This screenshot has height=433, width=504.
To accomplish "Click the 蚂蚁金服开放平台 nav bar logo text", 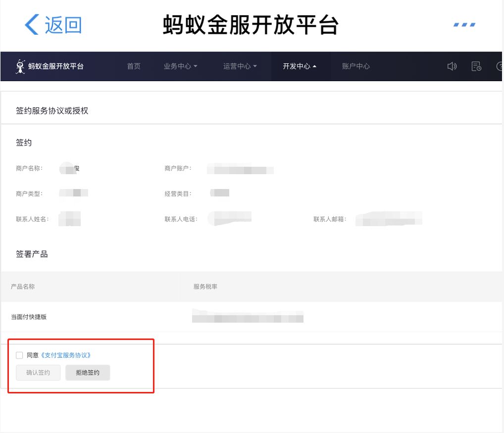I will click(x=56, y=66).
